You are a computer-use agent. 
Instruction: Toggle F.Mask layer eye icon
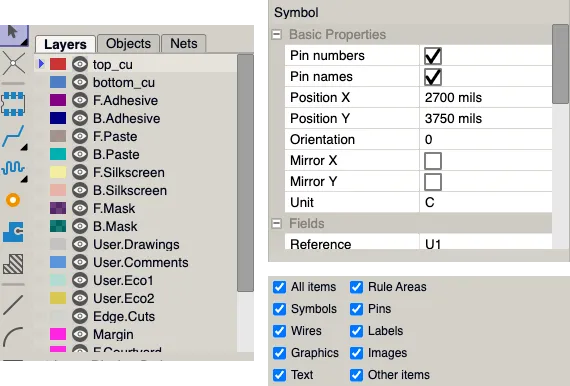point(80,208)
